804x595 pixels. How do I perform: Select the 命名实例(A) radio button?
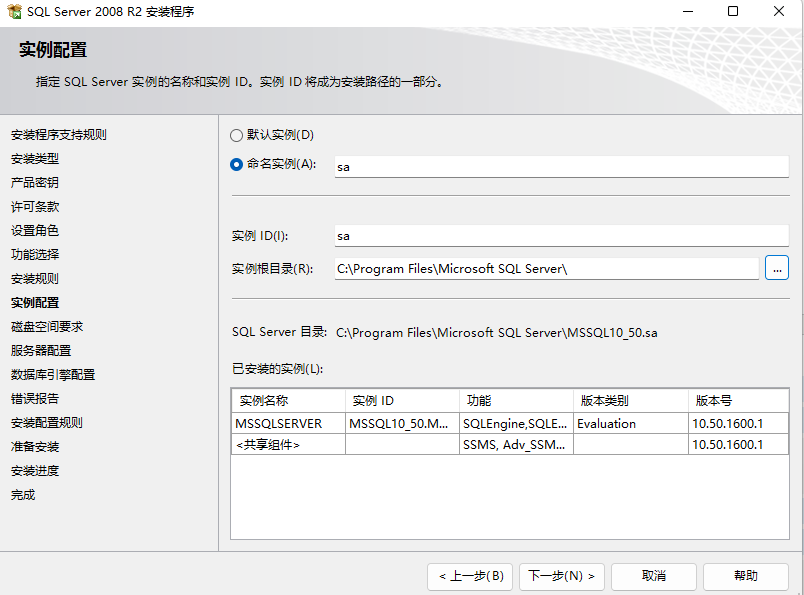(236, 165)
